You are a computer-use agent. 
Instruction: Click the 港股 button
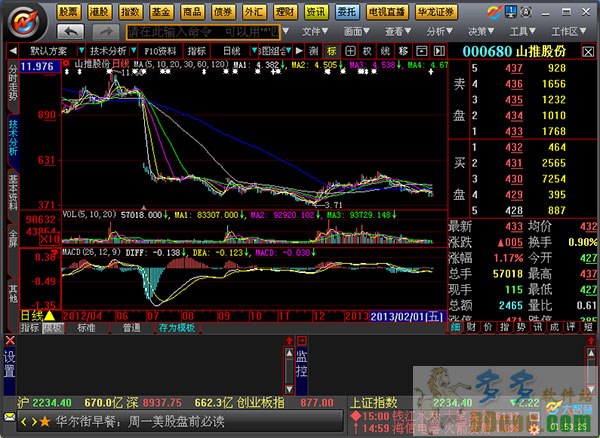coord(99,12)
